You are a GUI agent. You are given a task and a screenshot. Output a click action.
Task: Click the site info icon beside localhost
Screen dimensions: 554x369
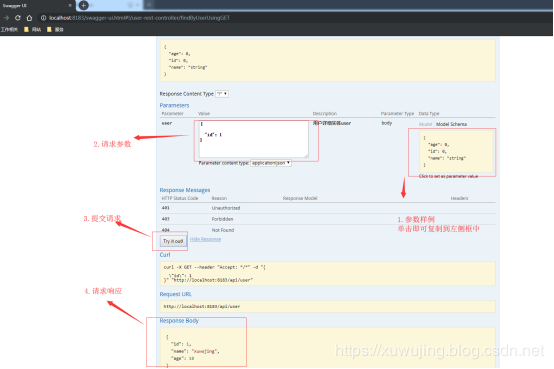coord(43,18)
